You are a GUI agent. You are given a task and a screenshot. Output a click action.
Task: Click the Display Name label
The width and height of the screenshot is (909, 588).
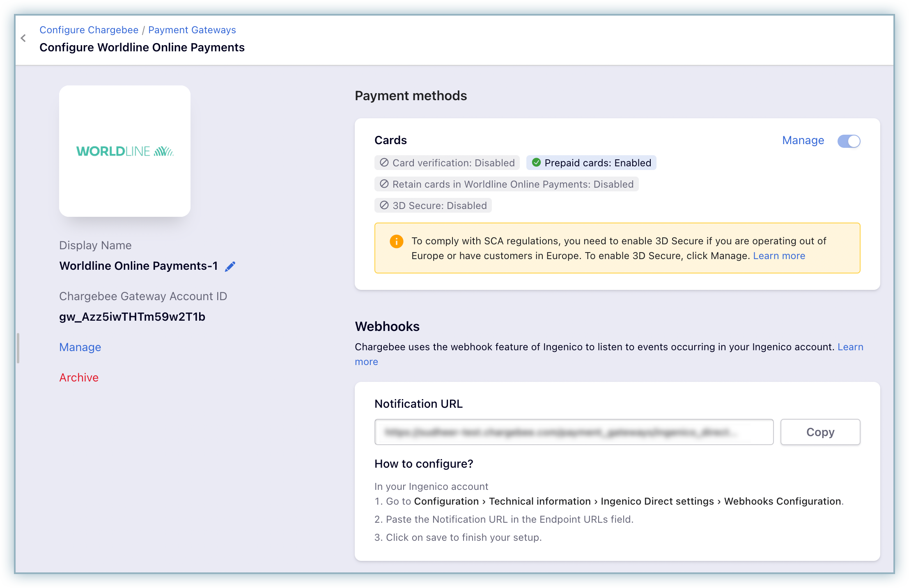click(95, 246)
